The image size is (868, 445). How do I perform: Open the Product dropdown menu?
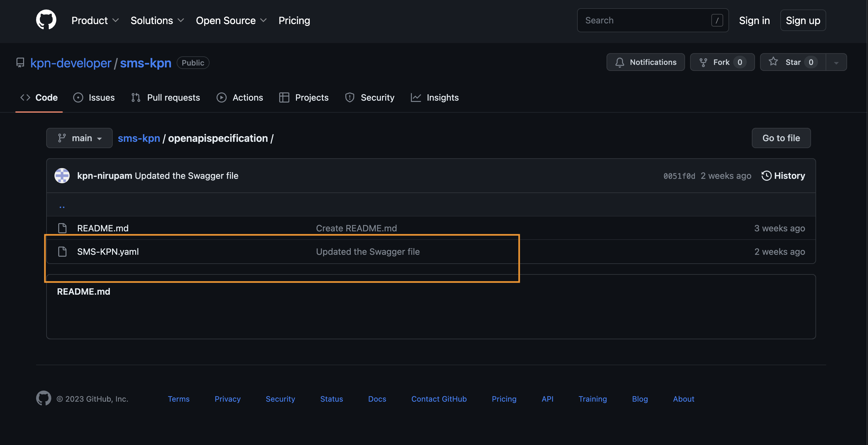tap(95, 21)
